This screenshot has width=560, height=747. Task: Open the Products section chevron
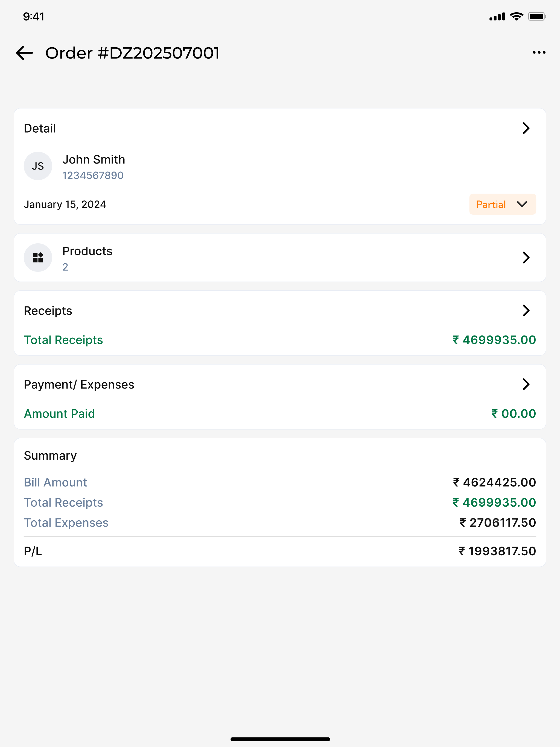[526, 257]
